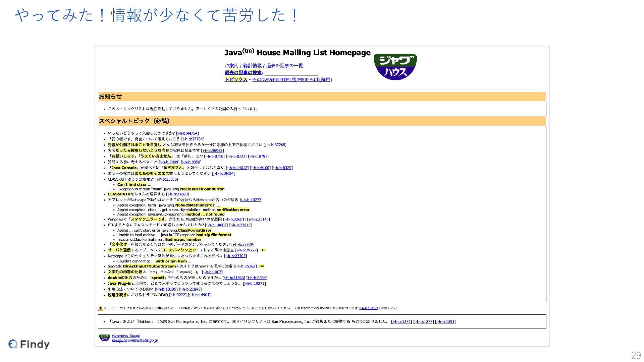Screen dimensions: 644x362
Task: Open article j-h-b:19273 about Netscape
Action: click(251, 200)
